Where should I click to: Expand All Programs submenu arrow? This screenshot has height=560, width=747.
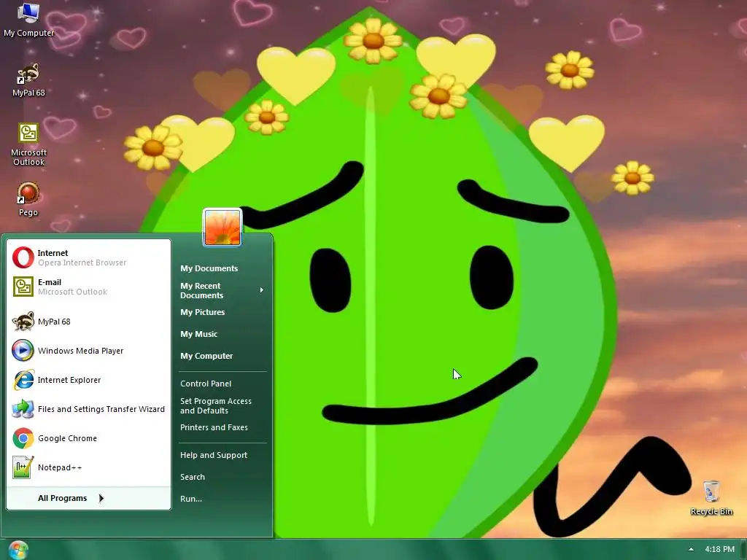pos(101,498)
